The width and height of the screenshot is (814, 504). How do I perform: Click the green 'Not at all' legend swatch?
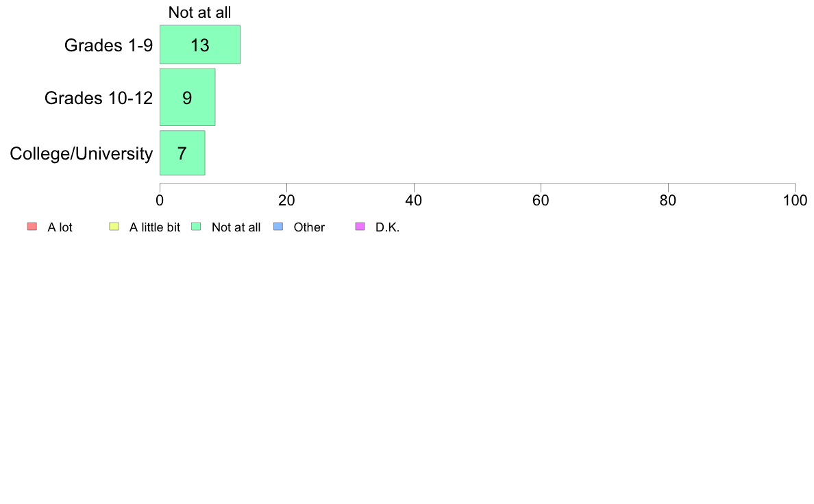(x=196, y=226)
